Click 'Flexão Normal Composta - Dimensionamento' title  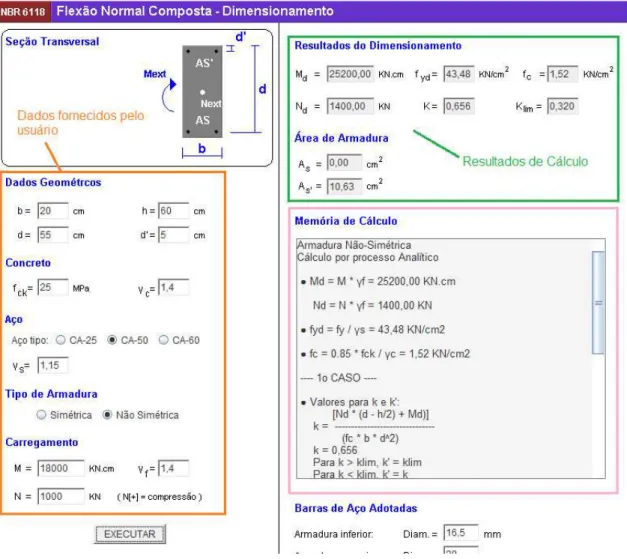pyautogui.click(x=195, y=11)
